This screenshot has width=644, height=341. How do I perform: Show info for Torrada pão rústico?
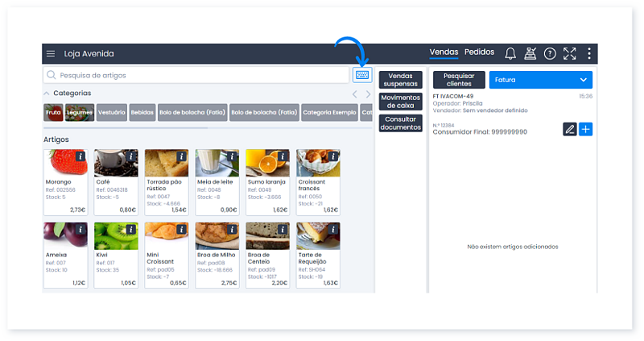click(182, 156)
